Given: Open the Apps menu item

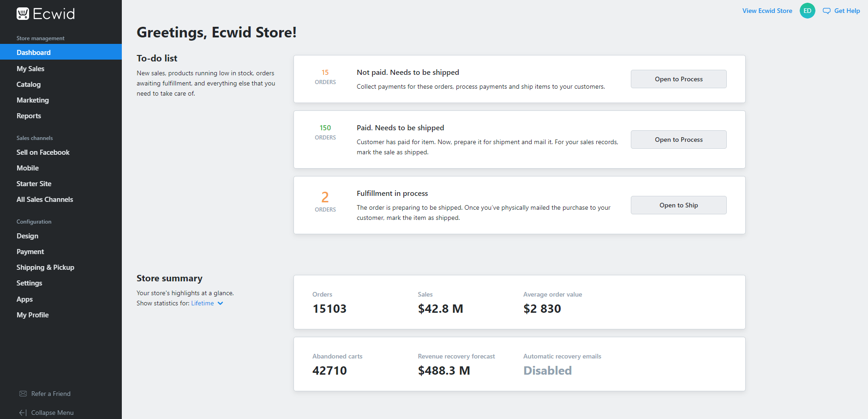Looking at the screenshot, I should (24, 299).
